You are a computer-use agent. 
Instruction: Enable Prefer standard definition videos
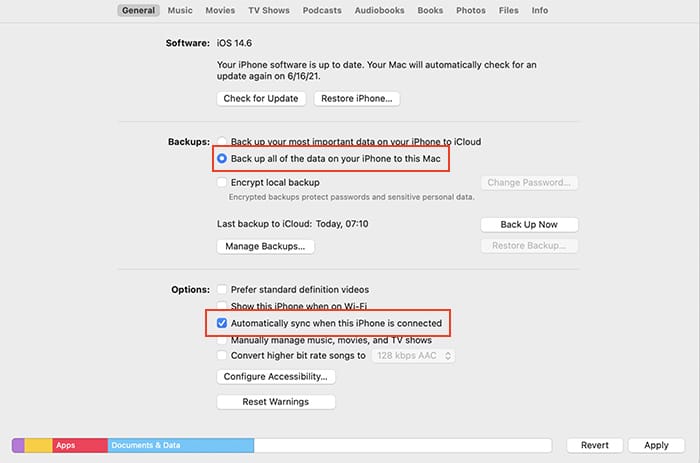(222, 290)
